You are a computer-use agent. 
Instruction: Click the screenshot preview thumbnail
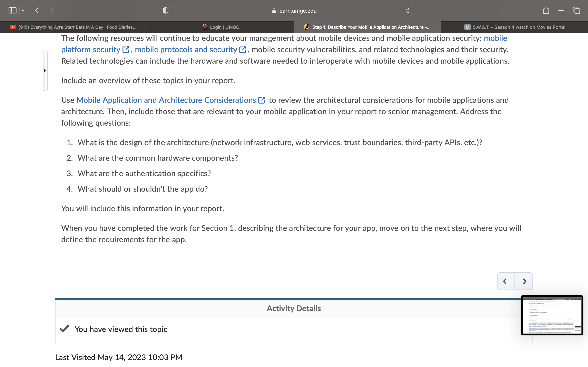[x=552, y=315]
